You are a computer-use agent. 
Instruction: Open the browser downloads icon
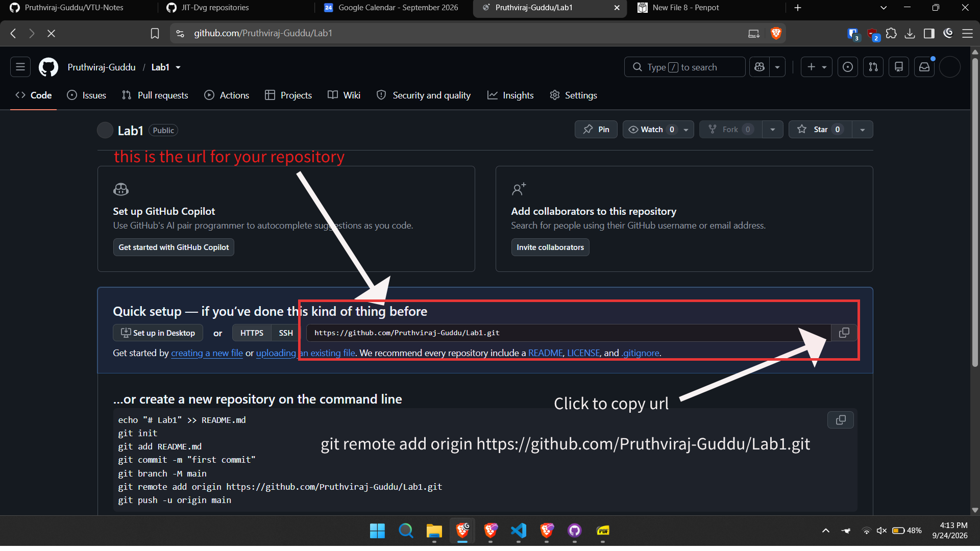coord(910,33)
